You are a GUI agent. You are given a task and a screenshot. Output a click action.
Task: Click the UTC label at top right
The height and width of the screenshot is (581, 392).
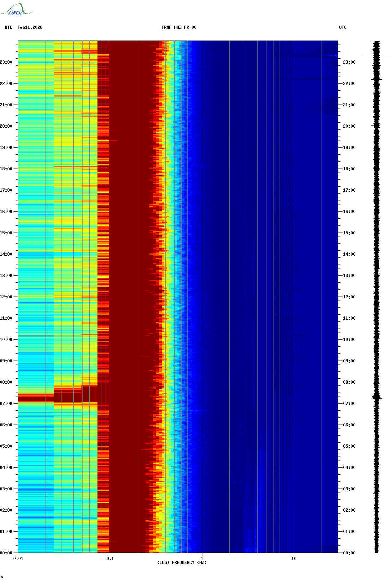click(x=343, y=27)
